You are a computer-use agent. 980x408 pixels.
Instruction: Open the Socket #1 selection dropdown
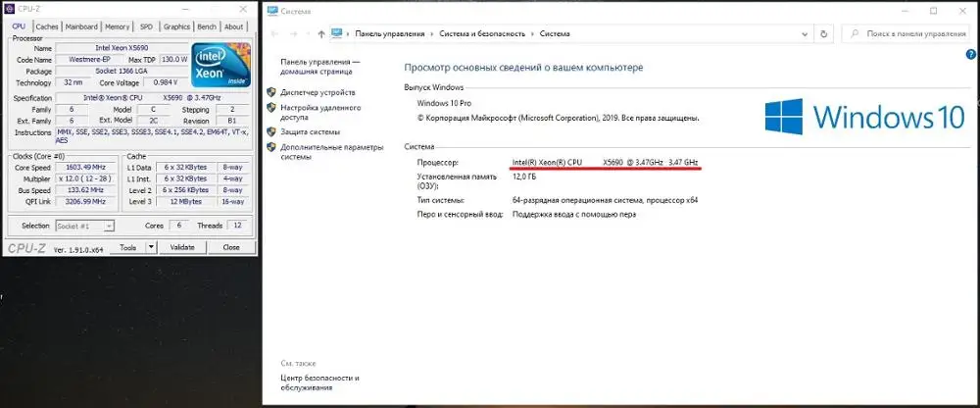tap(84, 226)
